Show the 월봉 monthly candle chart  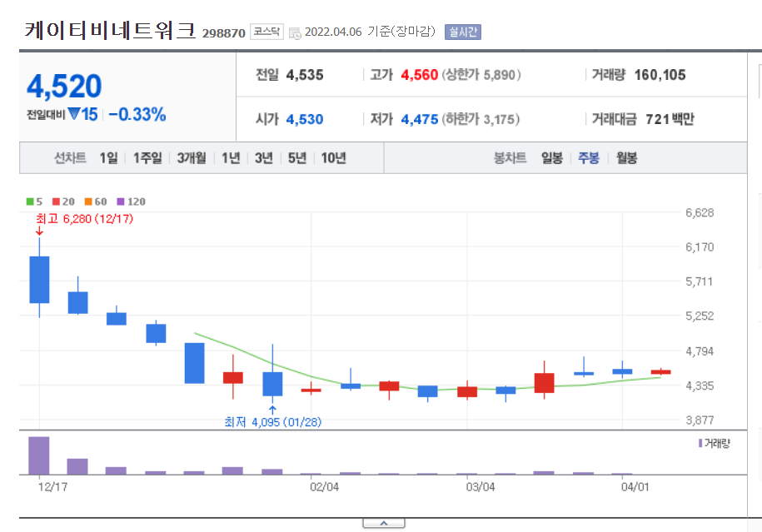coord(626,158)
